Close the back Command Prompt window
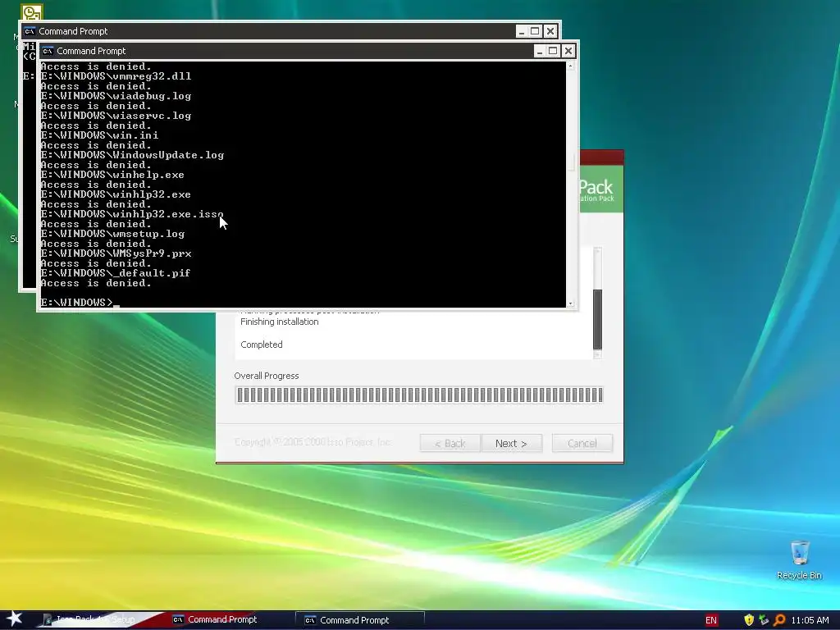The height and width of the screenshot is (630, 840). (x=550, y=31)
